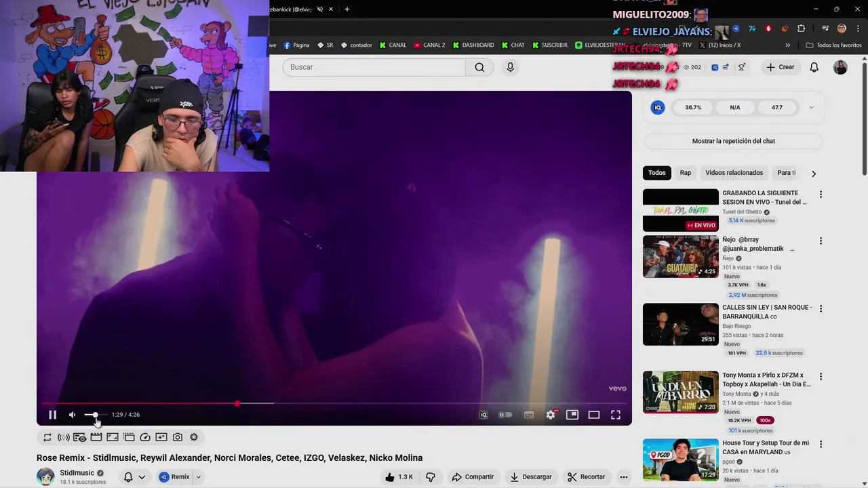Click the clapperboard cinema icon
868x488 pixels.
96,437
